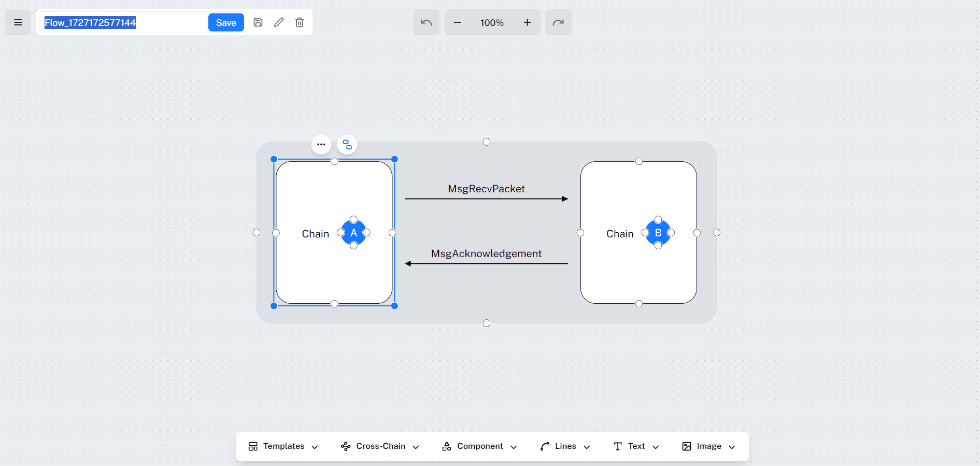Click top-left blue resize handle of Chain A
This screenshot has width=980, height=466.
click(274, 159)
